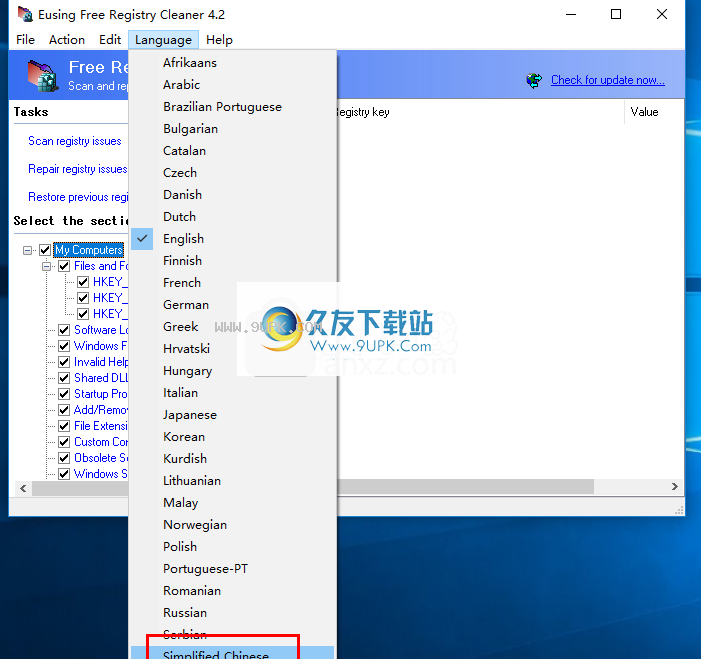Screen dimensions: 701x659
Task: Click the Check for update now link
Action: pos(608,80)
